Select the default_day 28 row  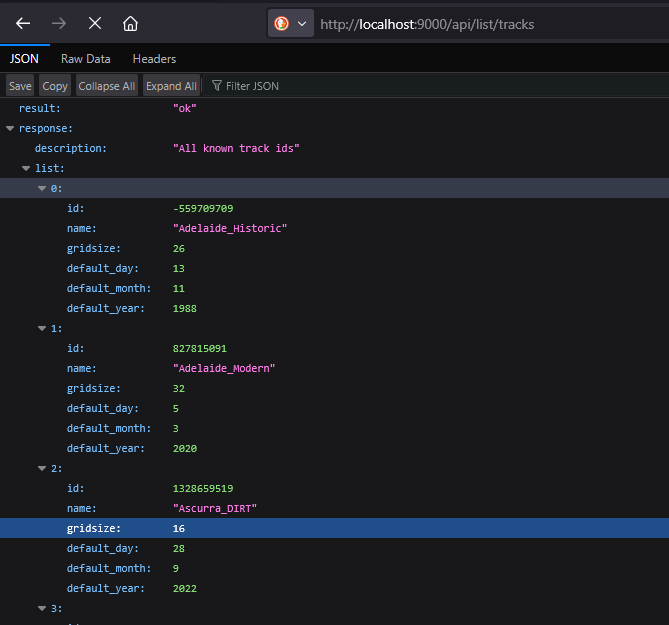tap(334, 548)
